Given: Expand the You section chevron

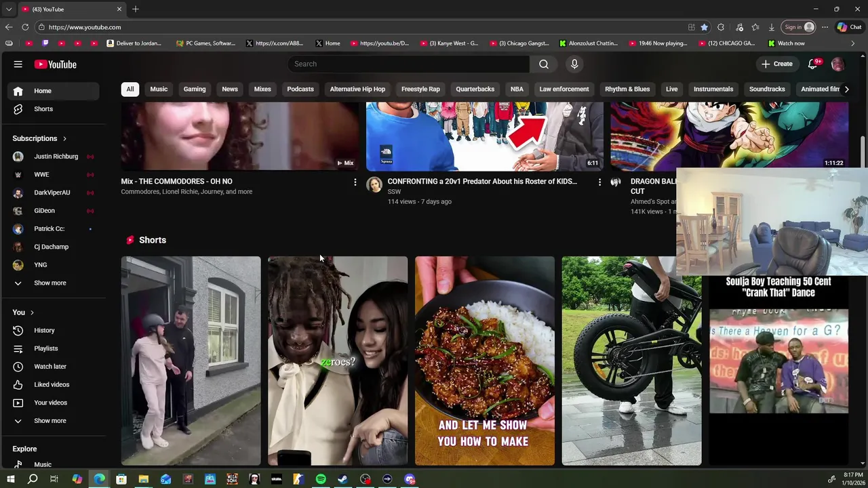Looking at the screenshot, I should pyautogui.click(x=32, y=312).
